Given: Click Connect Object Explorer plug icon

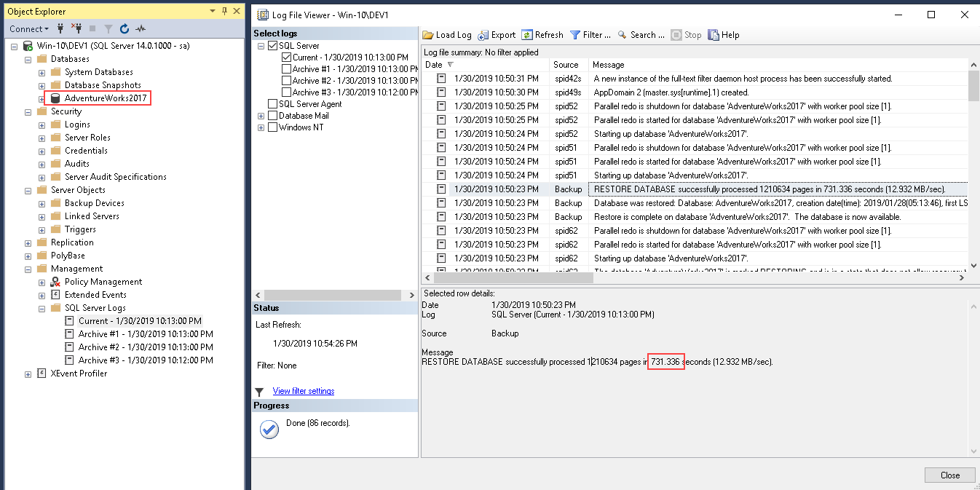Looking at the screenshot, I should pyautogui.click(x=61, y=29).
